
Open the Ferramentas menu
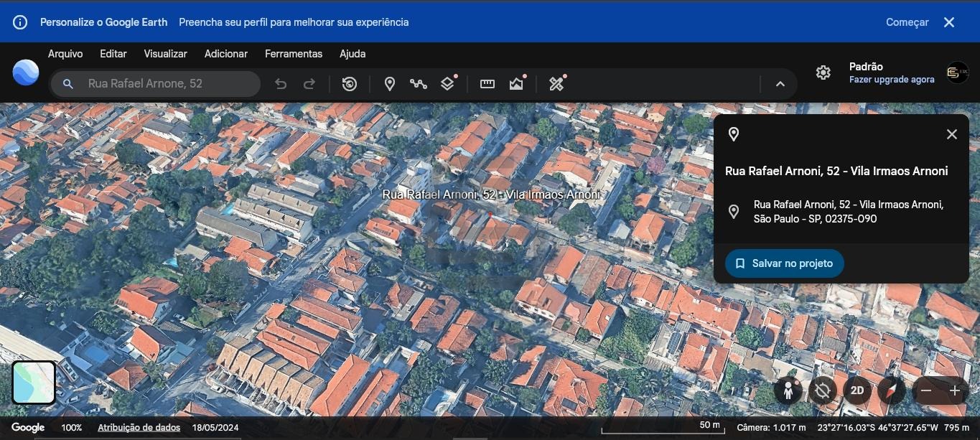coord(294,54)
